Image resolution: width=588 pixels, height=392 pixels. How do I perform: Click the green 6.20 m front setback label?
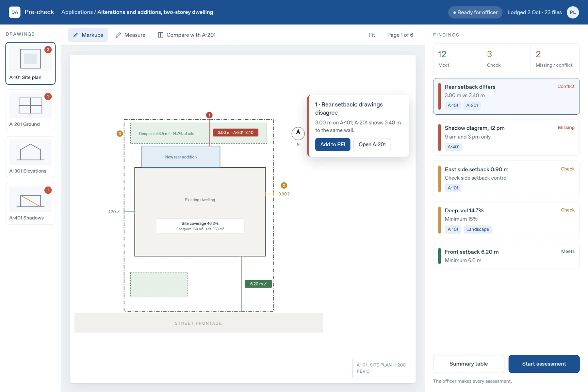pos(258,284)
